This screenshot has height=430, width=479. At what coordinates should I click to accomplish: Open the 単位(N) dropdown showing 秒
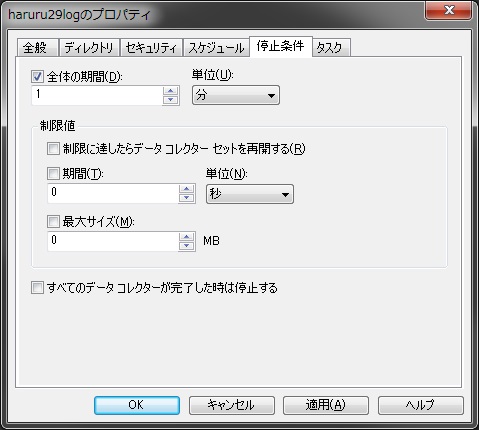(x=250, y=194)
